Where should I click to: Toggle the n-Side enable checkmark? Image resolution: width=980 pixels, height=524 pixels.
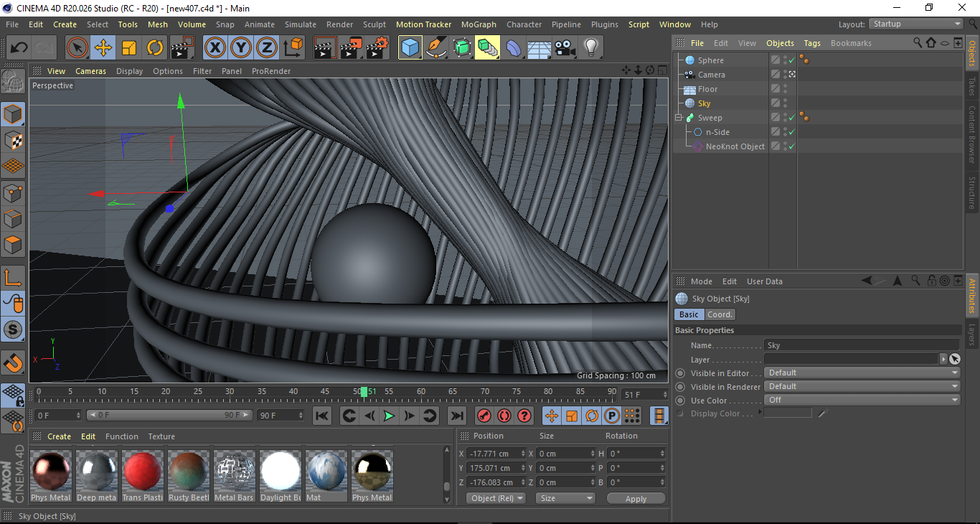[x=792, y=132]
